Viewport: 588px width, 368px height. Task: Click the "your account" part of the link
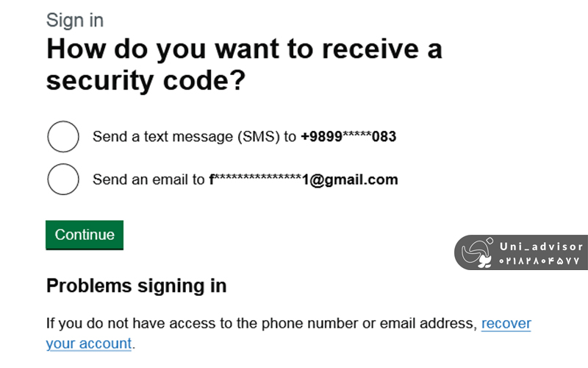tap(89, 343)
